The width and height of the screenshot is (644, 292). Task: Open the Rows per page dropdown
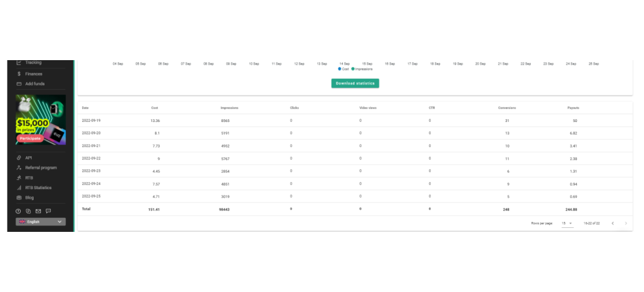click(567, 223)
